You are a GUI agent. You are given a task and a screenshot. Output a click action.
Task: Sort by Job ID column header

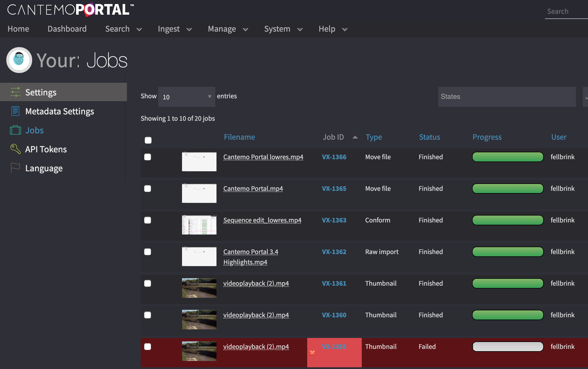[333, 137]
